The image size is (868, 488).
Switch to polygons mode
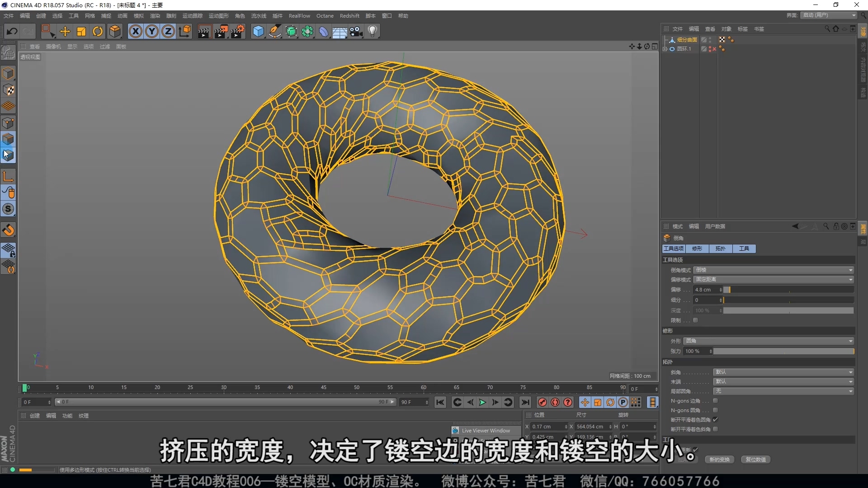8,155
